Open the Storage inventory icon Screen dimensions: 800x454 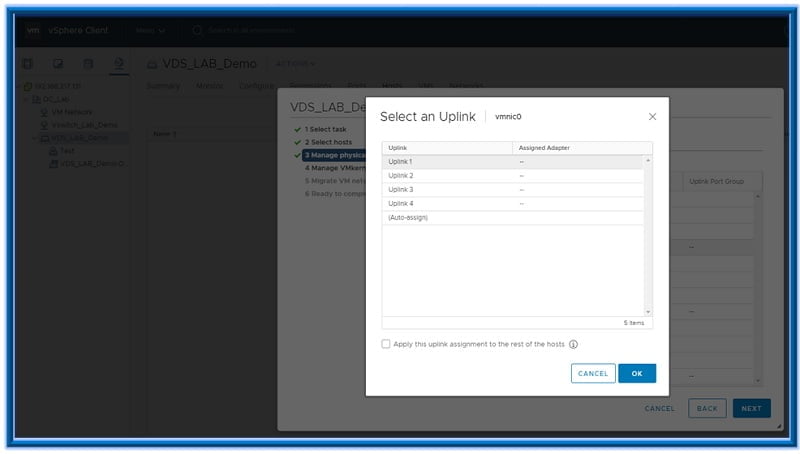[88, 64]
